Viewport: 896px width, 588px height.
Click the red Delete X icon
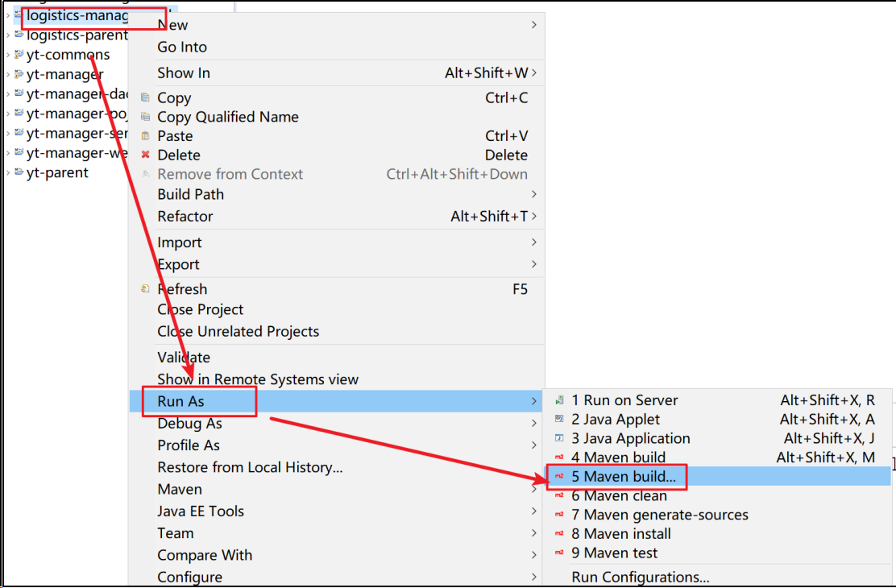coord(146,155)
